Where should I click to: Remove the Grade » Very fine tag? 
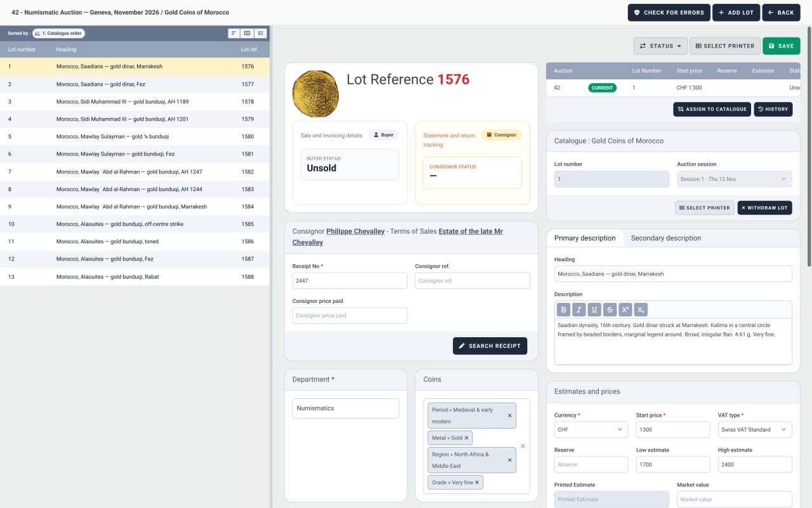[x=477, y=483]
